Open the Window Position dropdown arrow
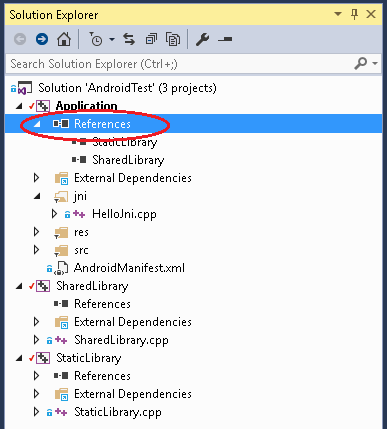This screenshot has width=387, height=429. 338,14
